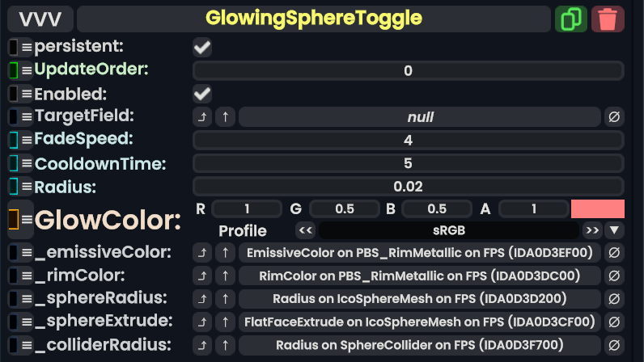Clear the _colliderRadius reference with null icon
The width and height of the screenshot is (644, 362).
pyautogui.click(x=614, y=346)
